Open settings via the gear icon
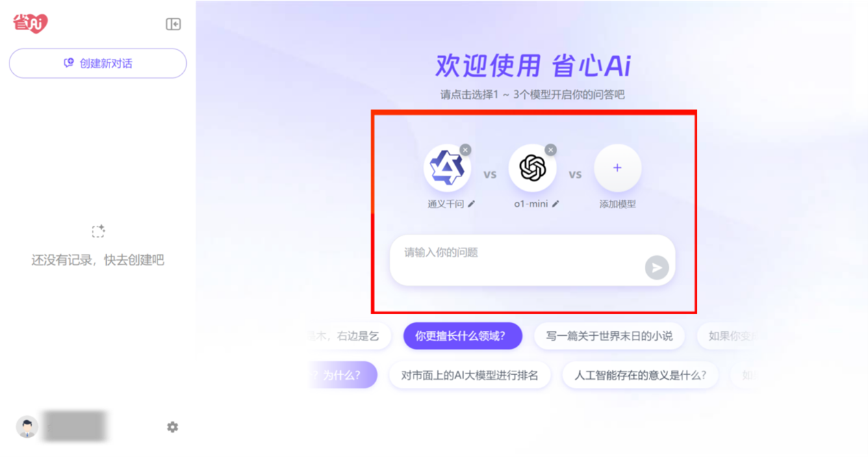This screenshot has width=868, height=457. (x=173, y=427)
